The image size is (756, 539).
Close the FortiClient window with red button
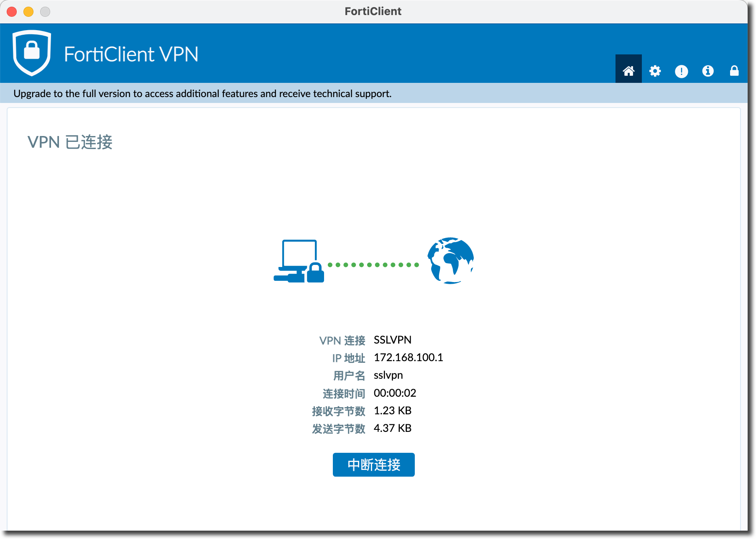pos(12,12)
